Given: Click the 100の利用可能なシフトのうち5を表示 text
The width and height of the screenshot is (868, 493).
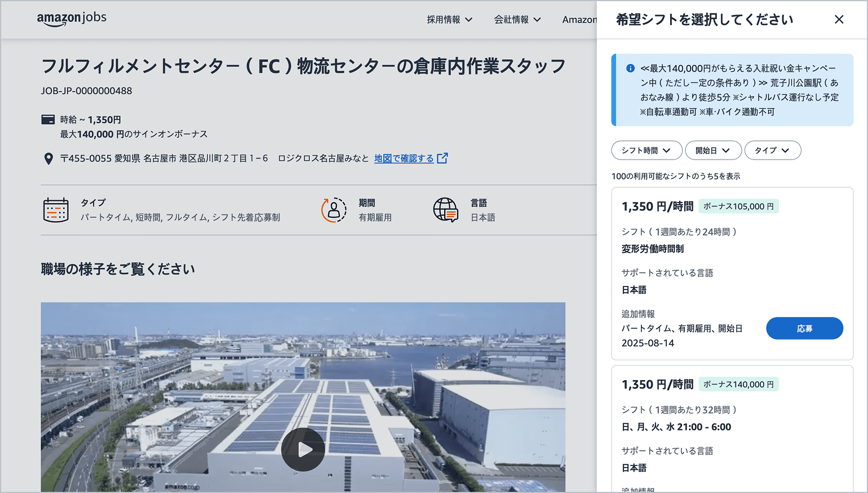Looking at the screenshot, I should tap(676, 176).
